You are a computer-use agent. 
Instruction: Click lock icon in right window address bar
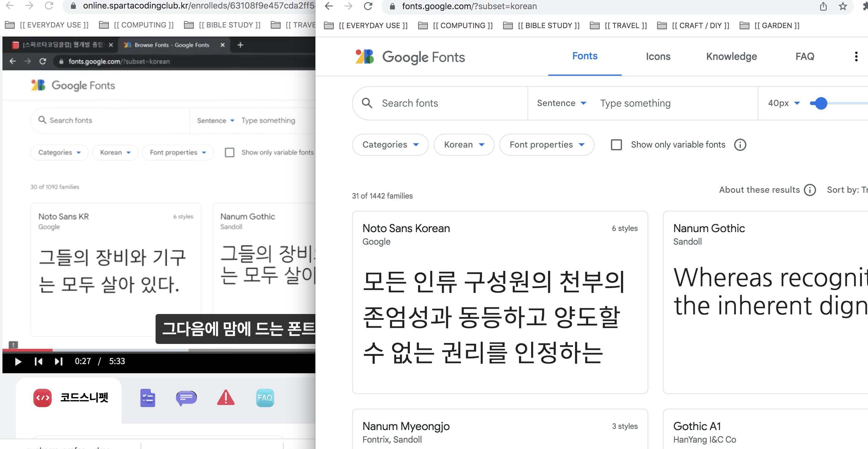pyautogui.click(x=392, y=6)
